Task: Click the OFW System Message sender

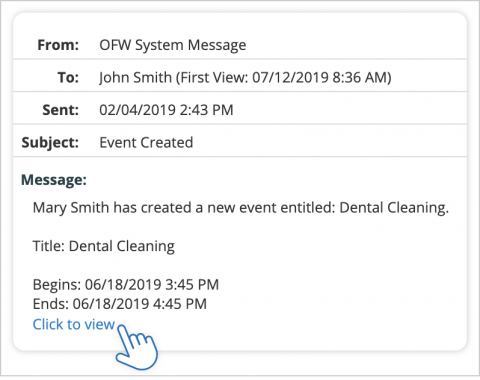Action: (x=173, y=45)
